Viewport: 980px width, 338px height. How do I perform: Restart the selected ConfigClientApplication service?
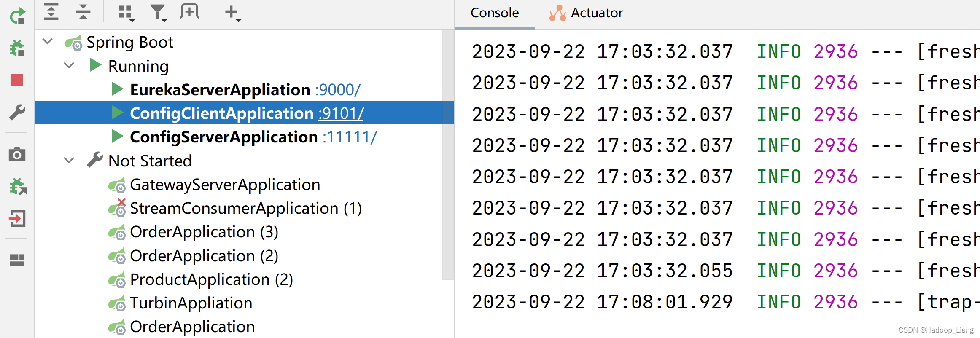(x=17, y=17)
